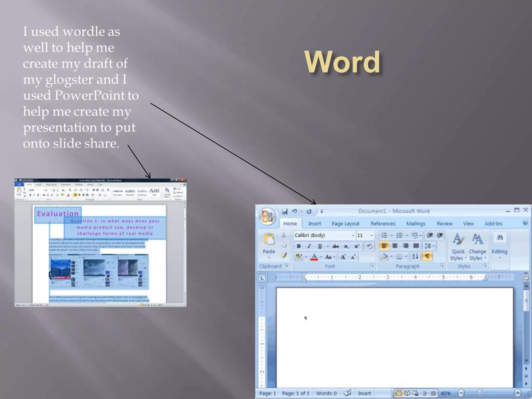Click the Format Painter brush icon

tap(284, 256)
